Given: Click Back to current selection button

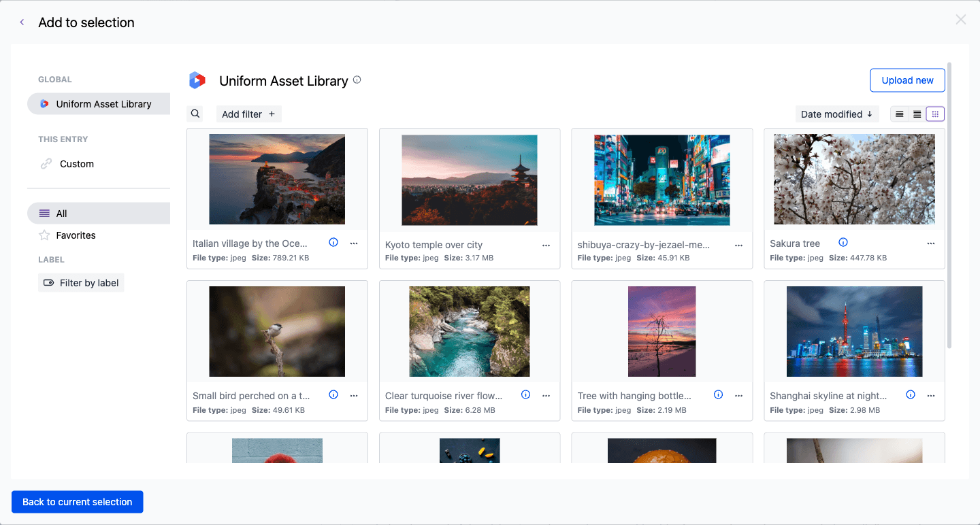Looking at the screenshot, I should coord(78,502).
